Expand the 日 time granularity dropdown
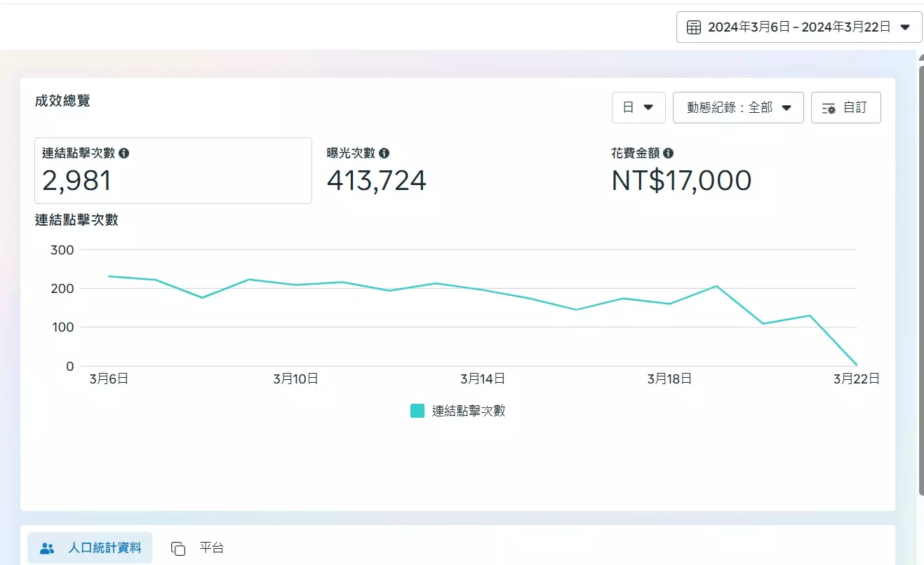 tap(638, 107)
